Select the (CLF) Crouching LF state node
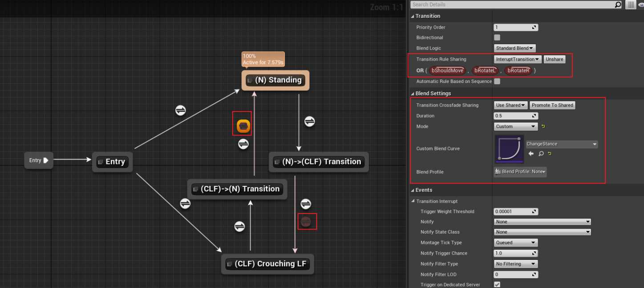The height and width of the screenshot is (288, 644). pos(267,264)
